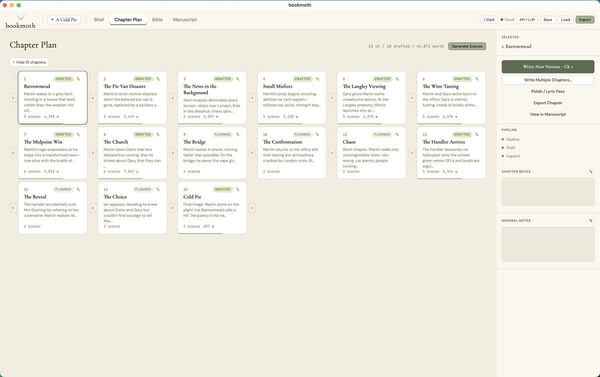The image size is (600, 377).
Task: Open API / LLM settings
Action: point(527,20)
